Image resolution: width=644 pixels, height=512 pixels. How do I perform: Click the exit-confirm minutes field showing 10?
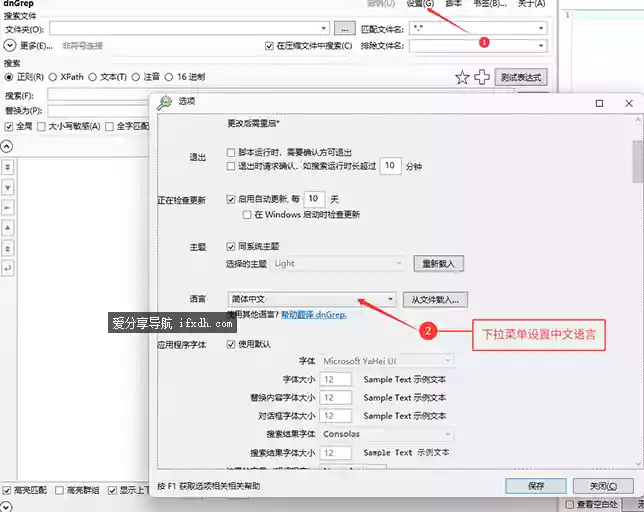[390, 166]
